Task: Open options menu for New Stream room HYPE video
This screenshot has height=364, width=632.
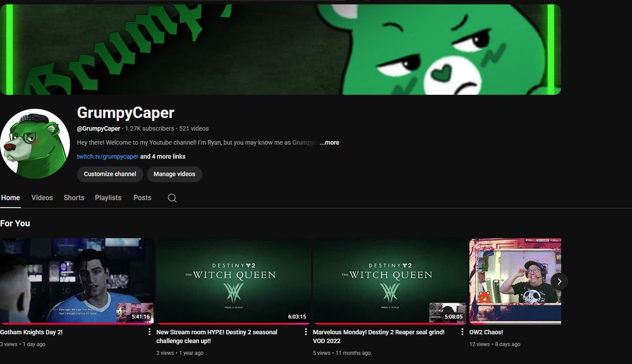Action: 305,332
